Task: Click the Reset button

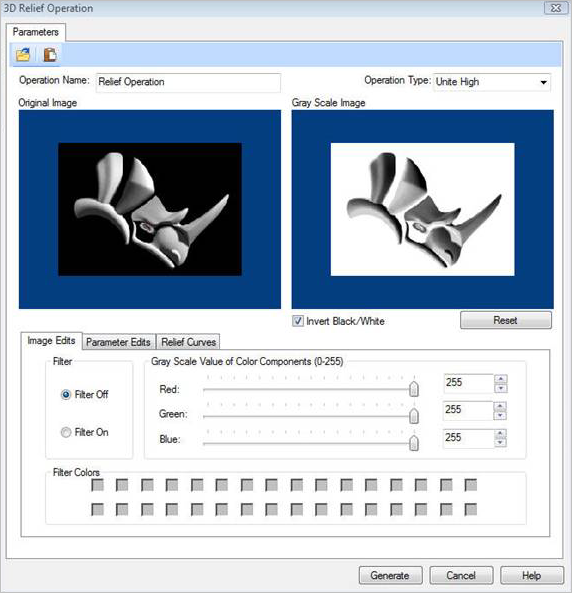Action: 505,320
